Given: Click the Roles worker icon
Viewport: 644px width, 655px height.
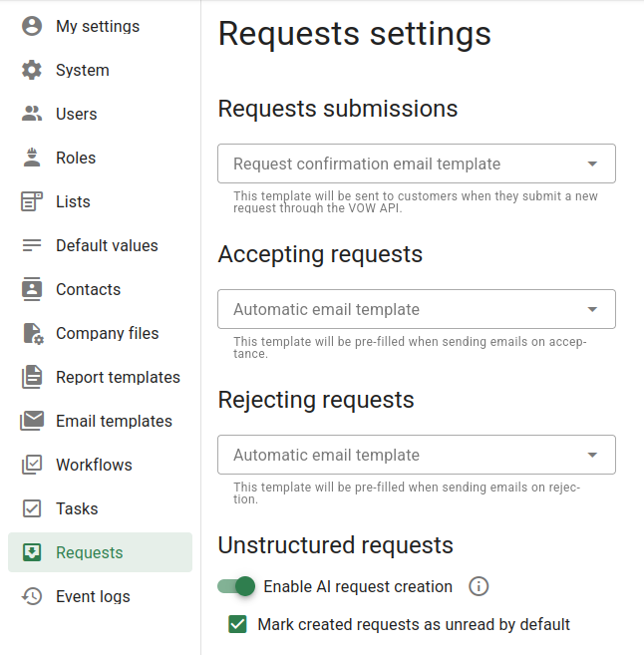Looking at the screenshot, I should click(32, 158).
